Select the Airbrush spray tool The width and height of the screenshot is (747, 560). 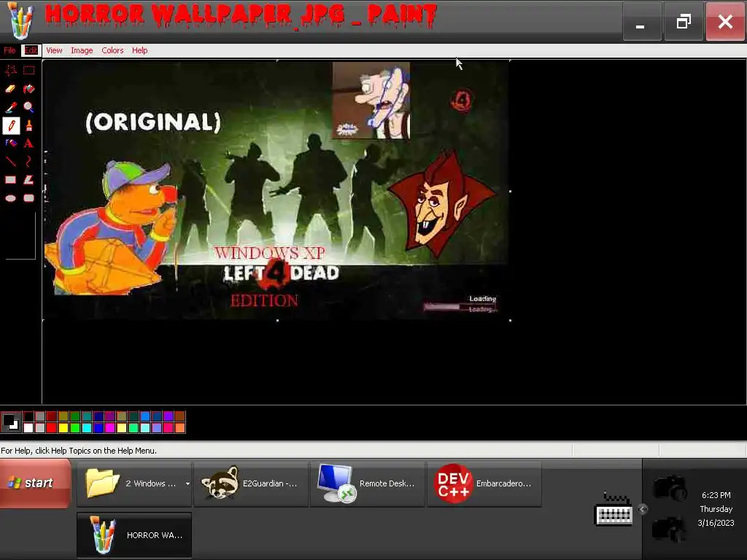point(11,144)
